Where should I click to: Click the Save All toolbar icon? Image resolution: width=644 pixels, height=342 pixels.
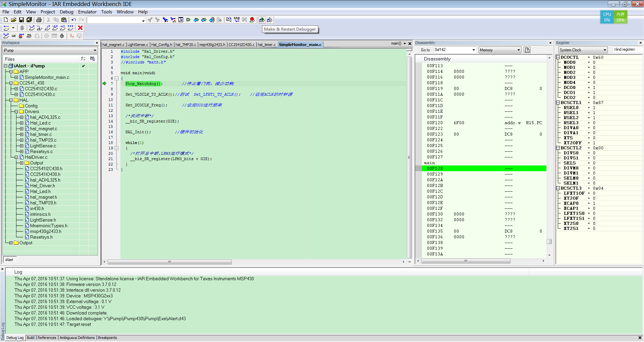29,20
